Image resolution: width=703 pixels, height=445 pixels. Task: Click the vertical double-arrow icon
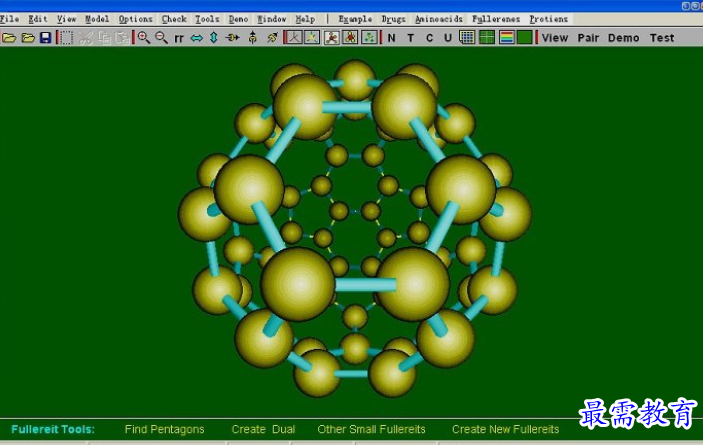tap(214, 38)
